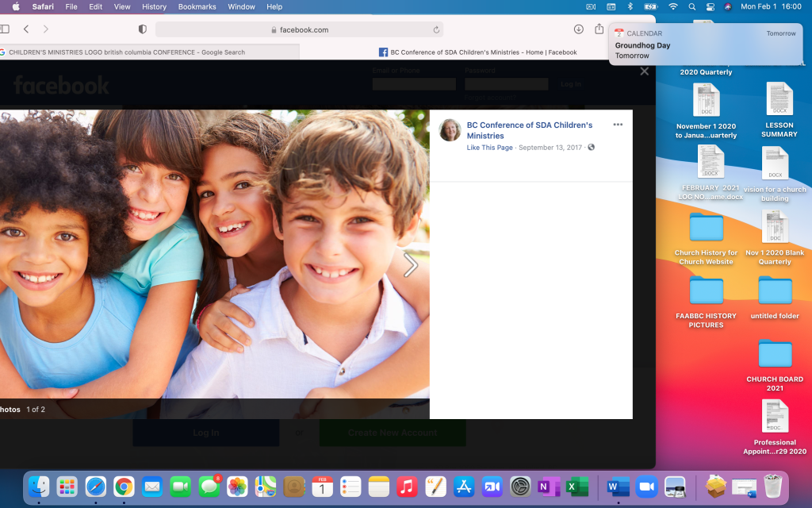The image size is (812, 508).
Task: Toggle the Safari sidebar
Action: point(5,29)
